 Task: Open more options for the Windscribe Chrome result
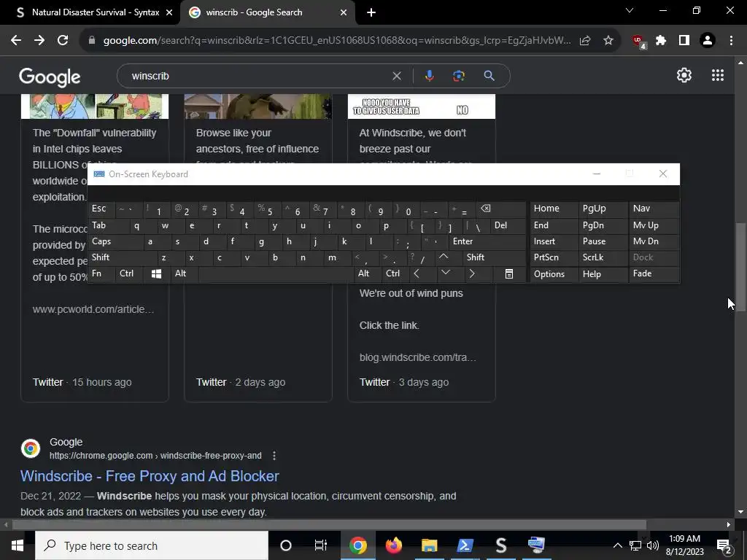click(x=274, y=456)
